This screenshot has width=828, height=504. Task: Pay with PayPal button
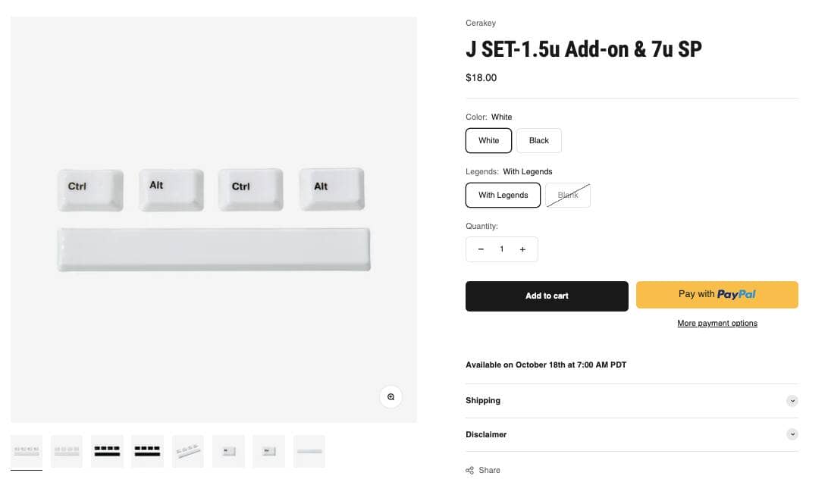tap(717, 295)
